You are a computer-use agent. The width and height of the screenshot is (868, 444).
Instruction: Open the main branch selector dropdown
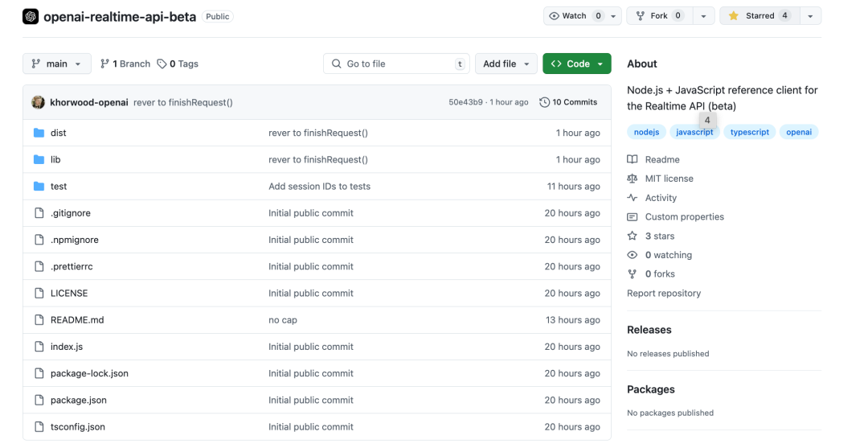pyautogui.click(x=57, y=64)
